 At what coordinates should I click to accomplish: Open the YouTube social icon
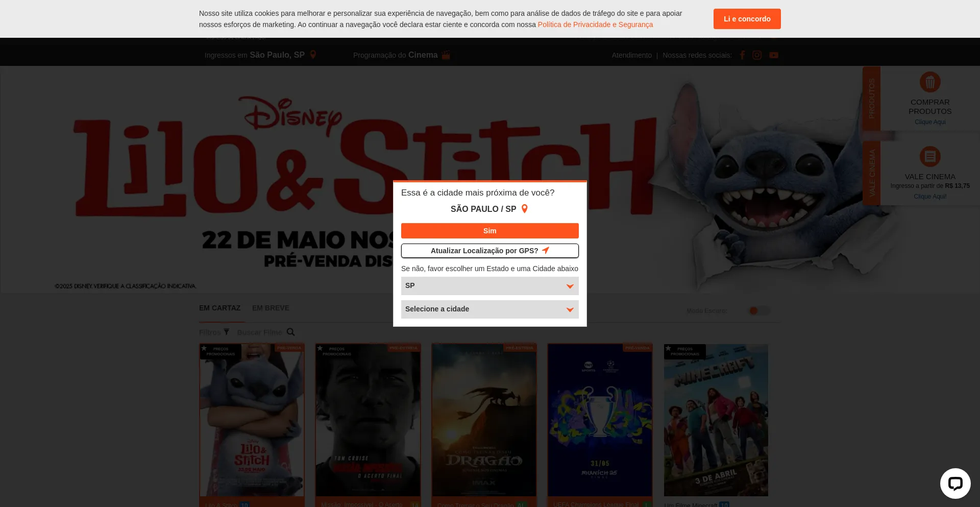point(774,55)
